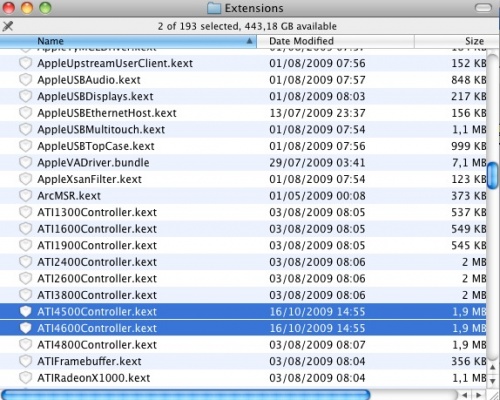
Task: Select the ATI3800Controller.kext file name
Action: (x=97, y=295)
